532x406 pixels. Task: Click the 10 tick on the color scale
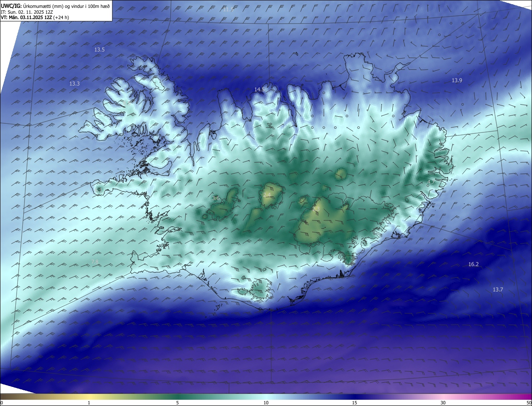point(266,403)
